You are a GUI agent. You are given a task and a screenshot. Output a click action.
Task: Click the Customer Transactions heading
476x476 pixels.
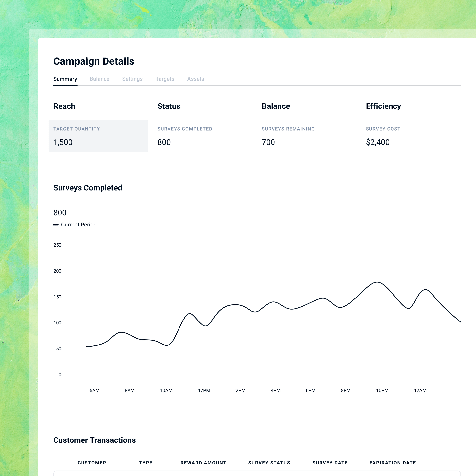click(x=94, y=440)
